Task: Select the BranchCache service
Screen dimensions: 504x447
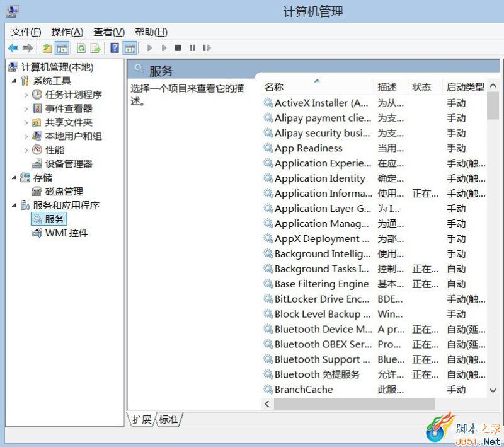Action: tap(374, 390)
